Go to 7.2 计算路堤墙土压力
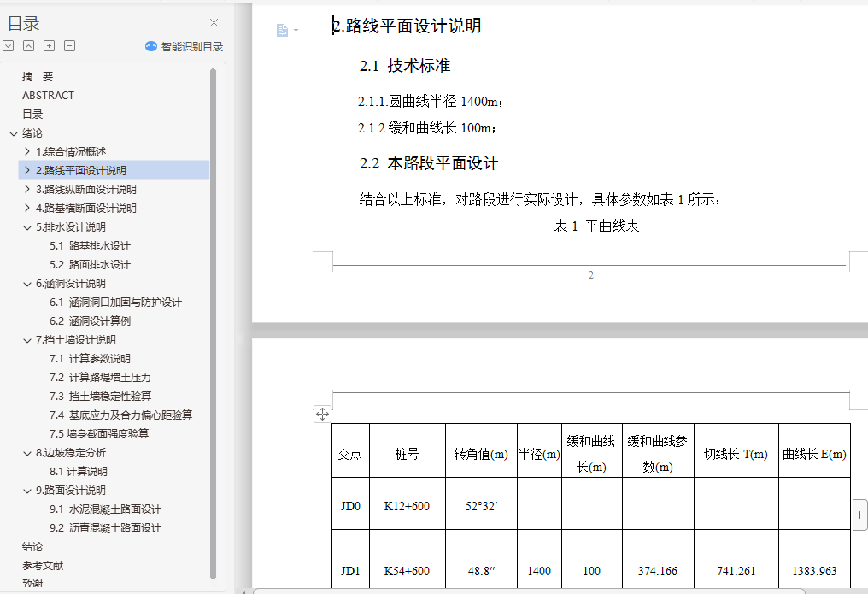Image resolution: width=868 pixels, height=594 pixels. point(100,378)
